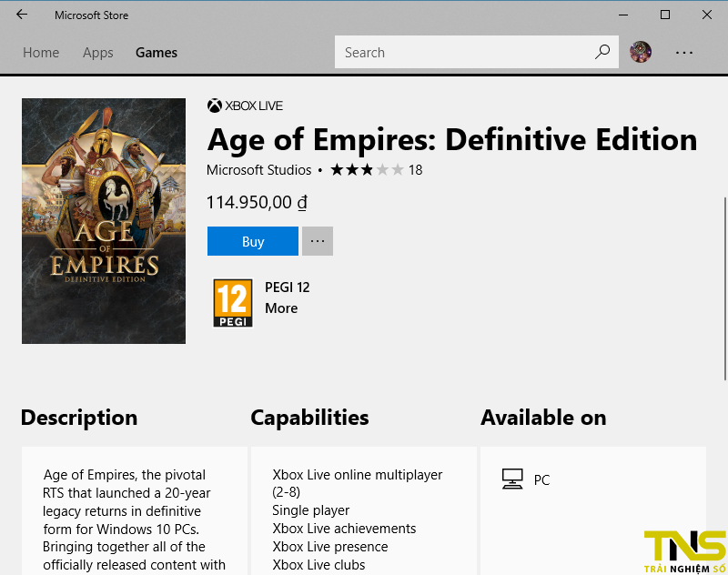This screenshot has width=728, height=575.
Task: Go back using the back arrow
Action: pyautogui.click(x=22, y=15)
